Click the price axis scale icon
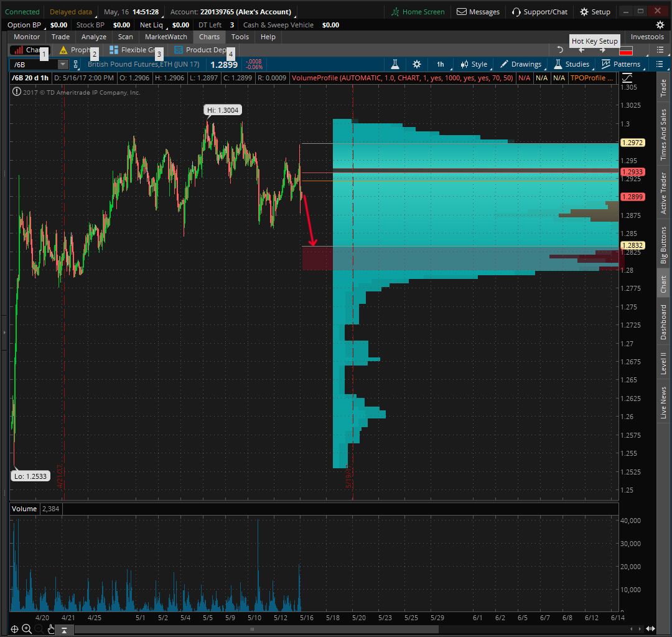 (x=627, y=78)
